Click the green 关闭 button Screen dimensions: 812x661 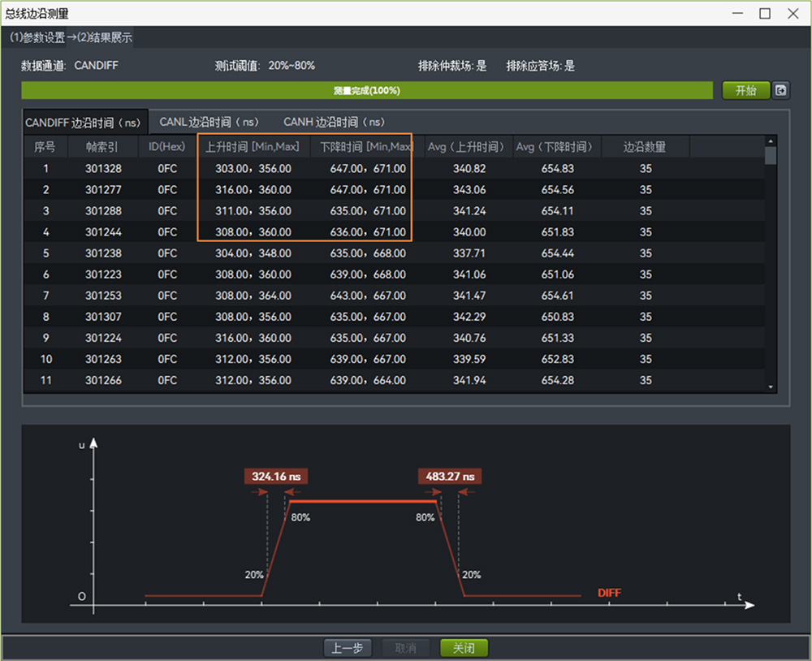coord(464,648)
